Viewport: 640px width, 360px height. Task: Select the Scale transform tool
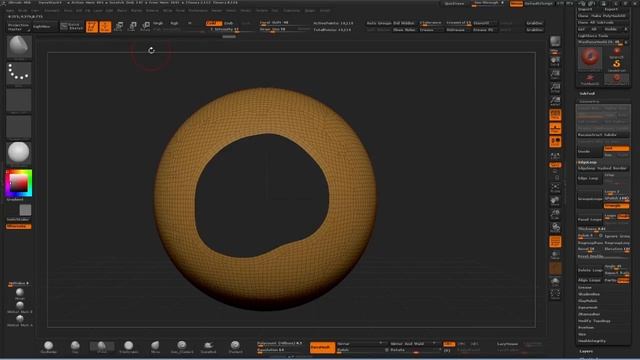pos(132,27)
